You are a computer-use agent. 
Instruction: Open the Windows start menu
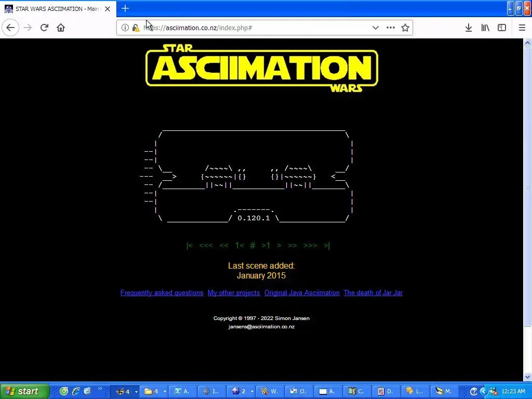click(24, 391)
